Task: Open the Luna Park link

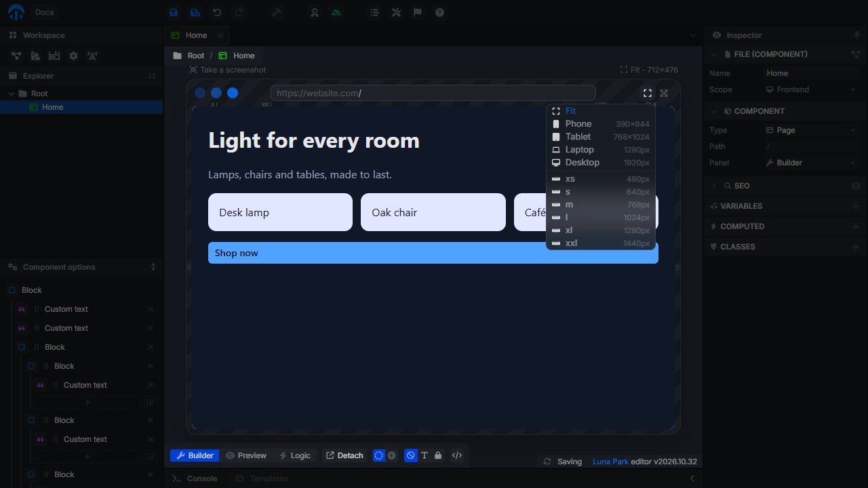Action: tap(610, 462)
